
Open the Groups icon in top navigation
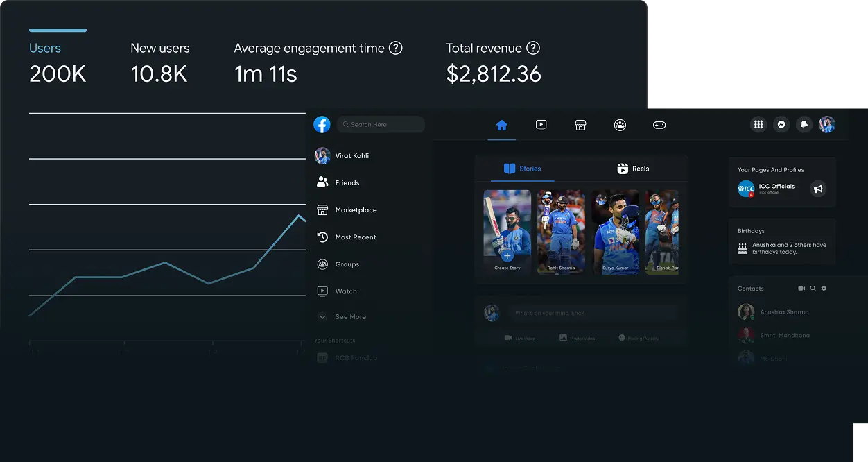click(620, 125)
